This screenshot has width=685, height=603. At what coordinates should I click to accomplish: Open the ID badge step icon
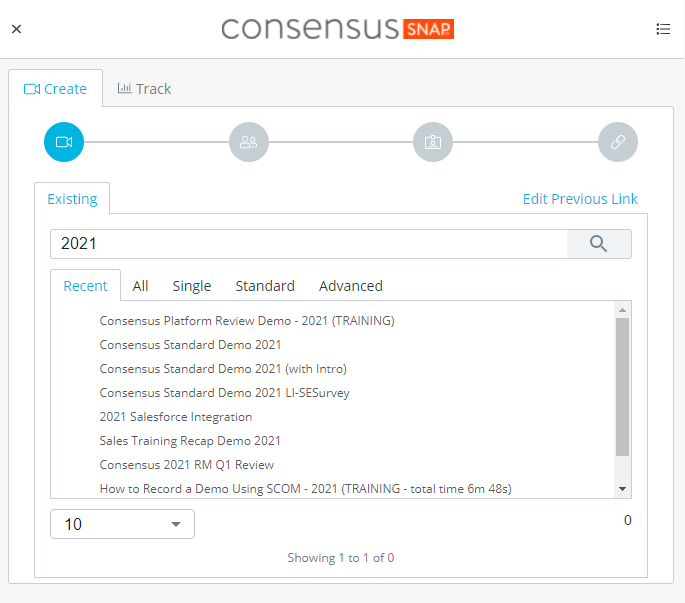pyautogui.click(x=433, y=142)
